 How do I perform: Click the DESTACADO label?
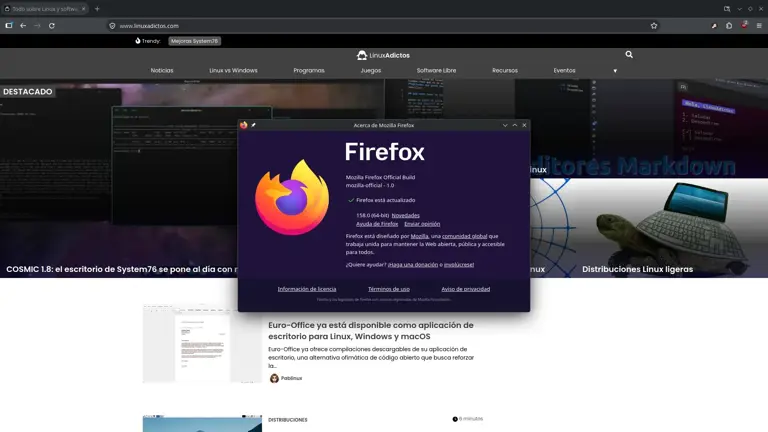(x=27, y=92)
